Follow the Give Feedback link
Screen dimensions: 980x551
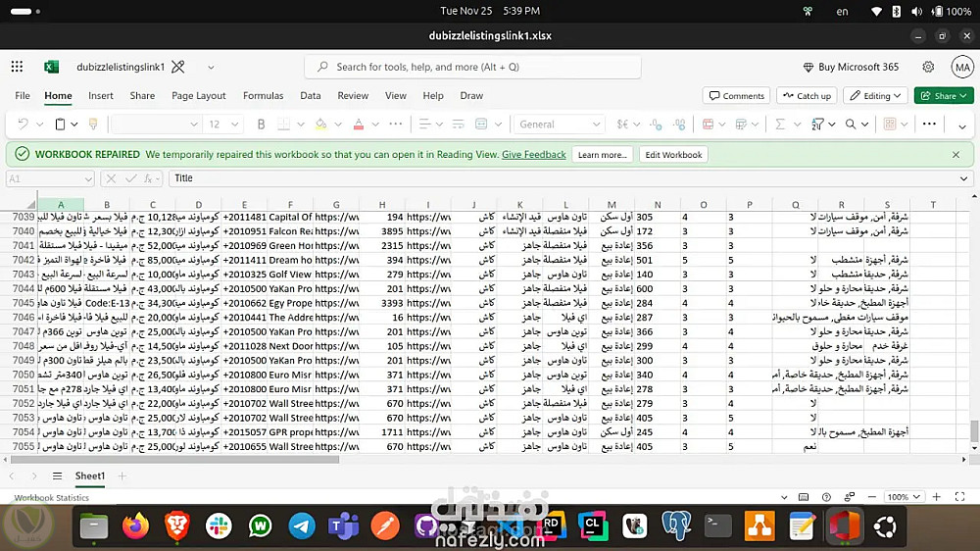click(x=534, y=155)
